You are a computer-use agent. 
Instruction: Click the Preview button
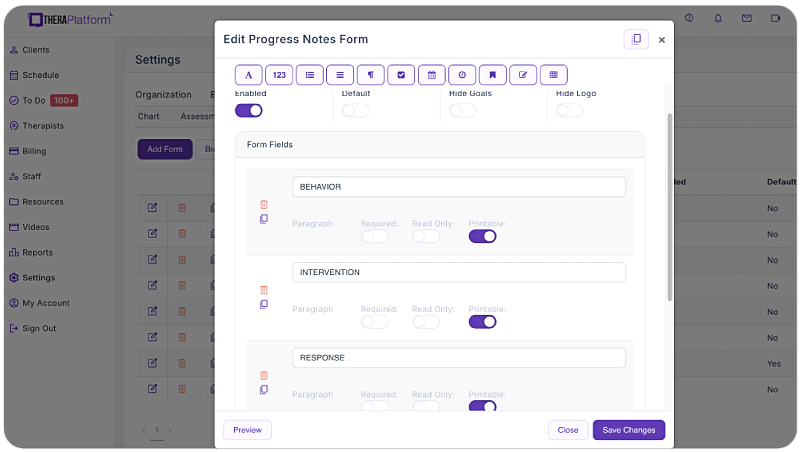click(x=247, y=430)
